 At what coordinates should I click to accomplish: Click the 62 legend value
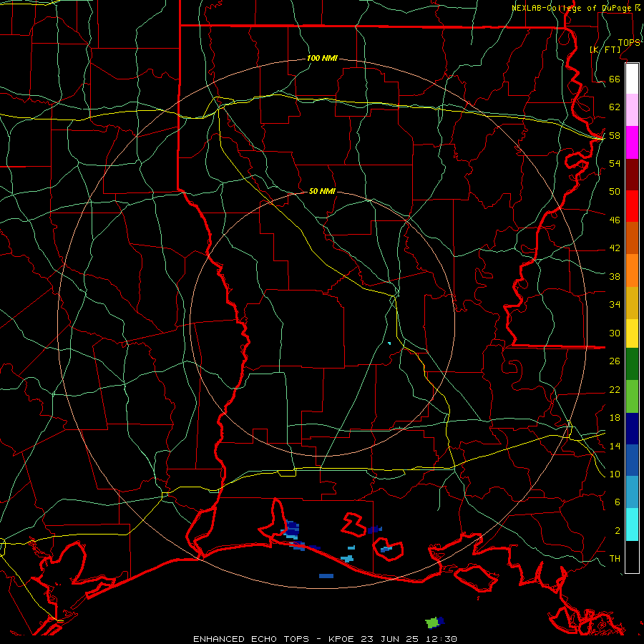coord(615,107)
